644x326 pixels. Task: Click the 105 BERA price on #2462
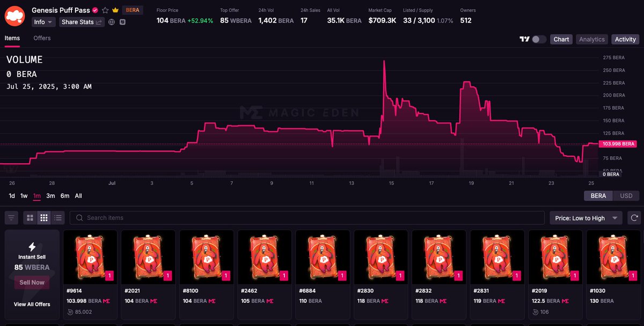point(252,301)
